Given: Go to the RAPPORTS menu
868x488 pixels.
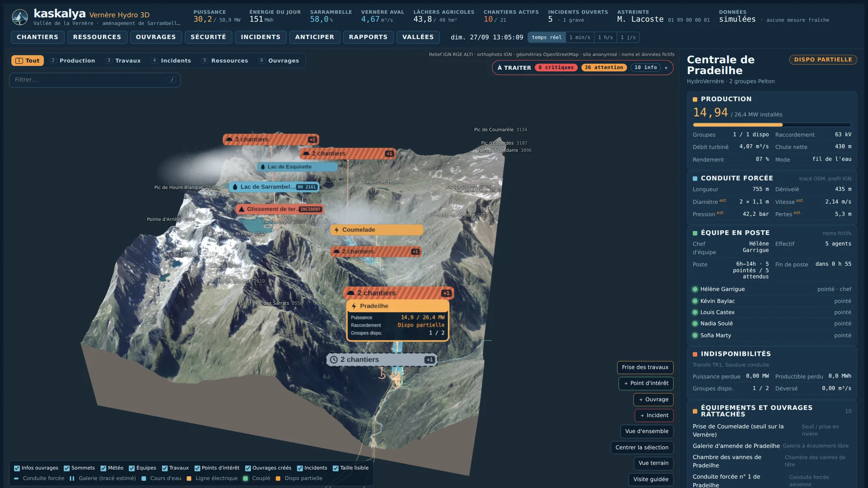Looking at the screenshot, I should tap(368, 37).
